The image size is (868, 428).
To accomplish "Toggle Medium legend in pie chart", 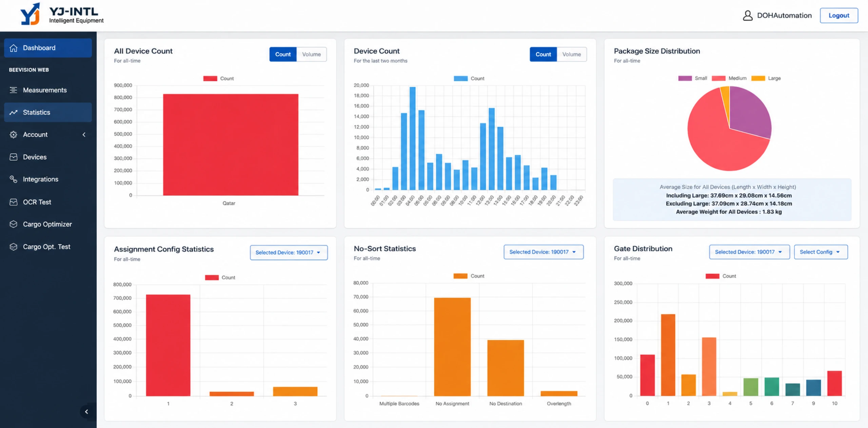I will [x=729, y=78].
